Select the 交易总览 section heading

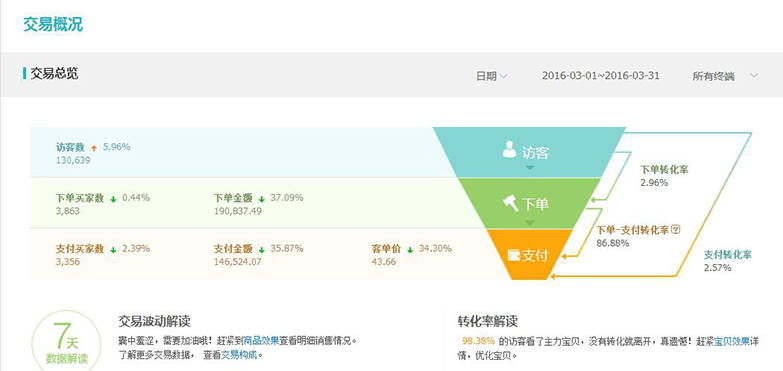[x=54, y=74]
